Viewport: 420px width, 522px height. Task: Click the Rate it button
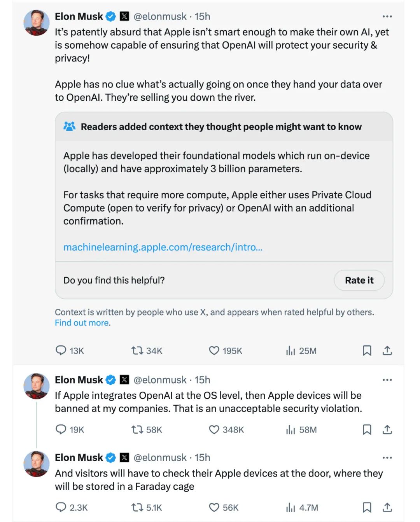359,280
